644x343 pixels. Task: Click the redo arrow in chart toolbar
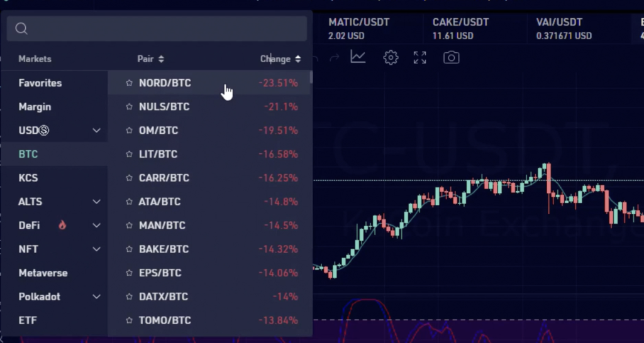click(x=335, y=58)
